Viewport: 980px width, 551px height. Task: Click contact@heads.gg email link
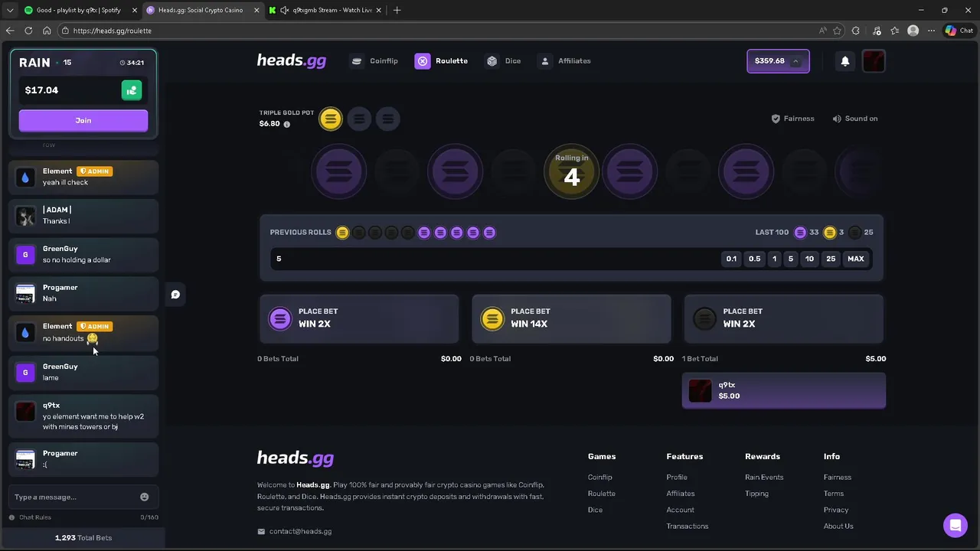295,532
